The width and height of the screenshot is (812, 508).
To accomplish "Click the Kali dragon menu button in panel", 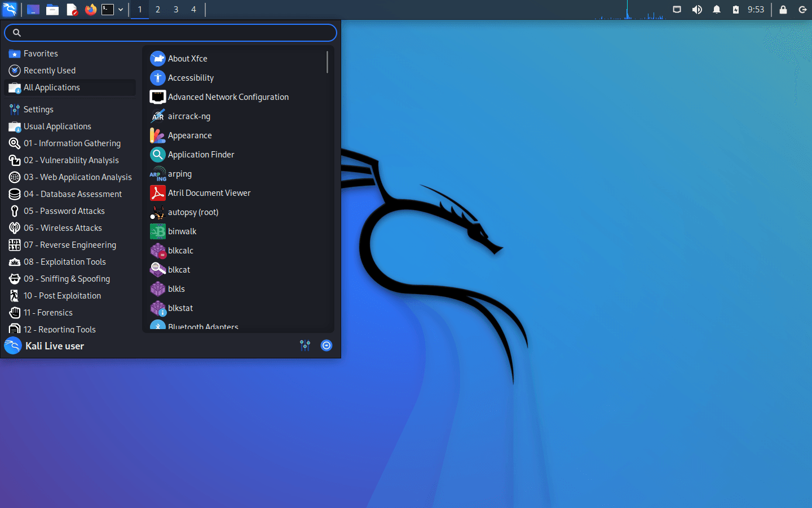I will click(10, 9).
